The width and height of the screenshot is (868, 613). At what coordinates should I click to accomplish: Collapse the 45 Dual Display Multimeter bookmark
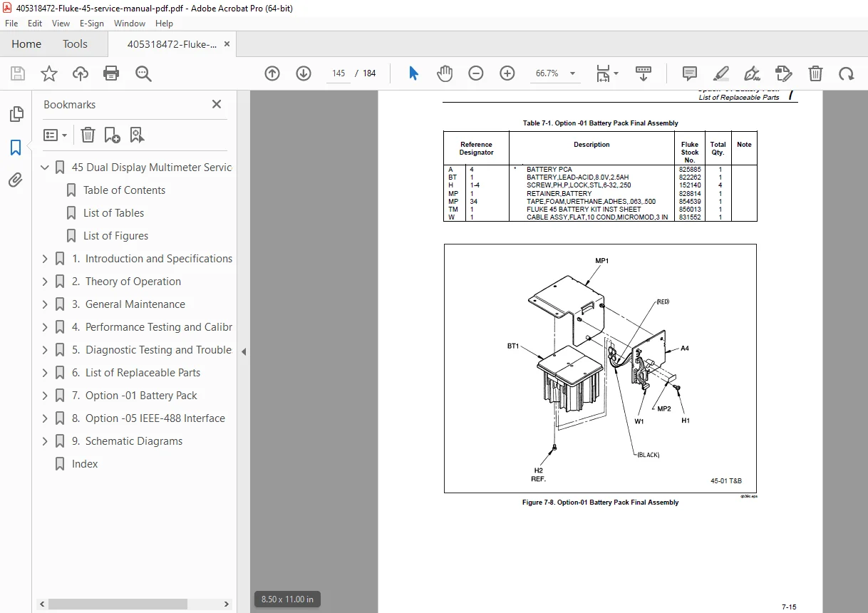click(x=45, y=168)
